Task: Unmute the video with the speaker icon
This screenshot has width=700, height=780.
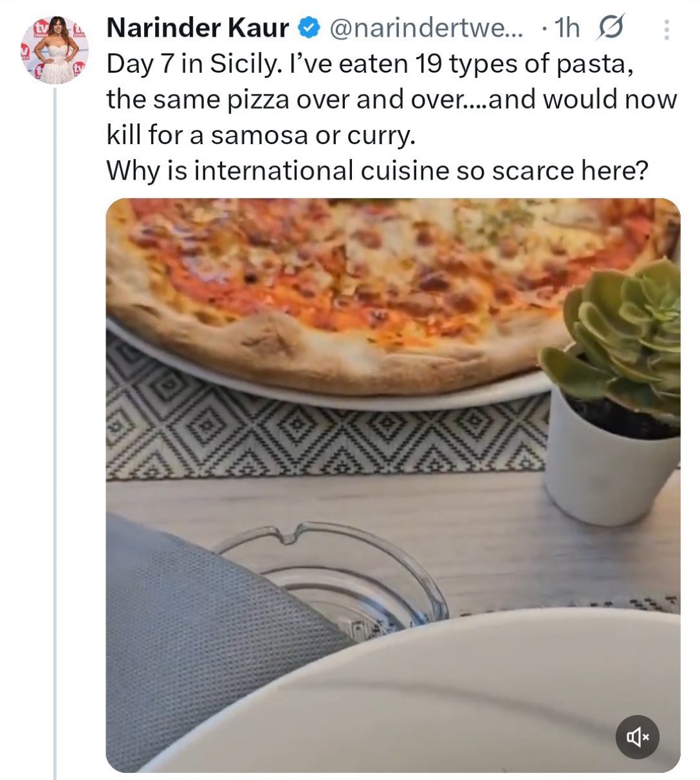Action: (x=638, y=737)
